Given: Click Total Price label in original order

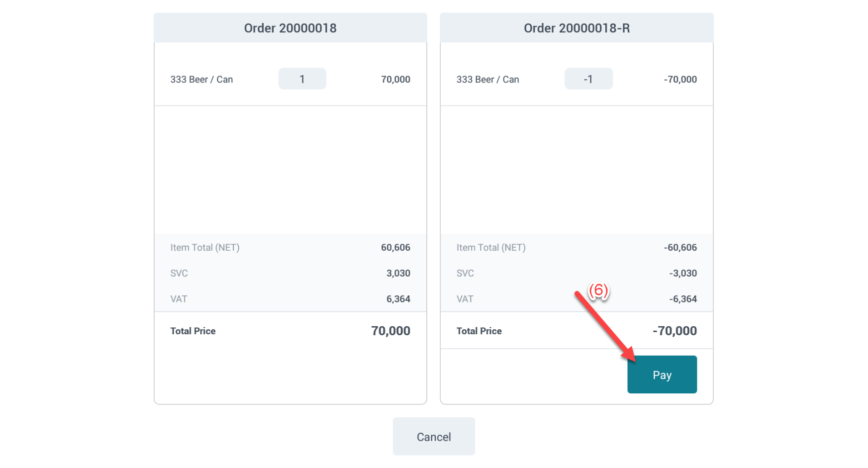Looking at the screenshot, I should (x=193, y=331).
